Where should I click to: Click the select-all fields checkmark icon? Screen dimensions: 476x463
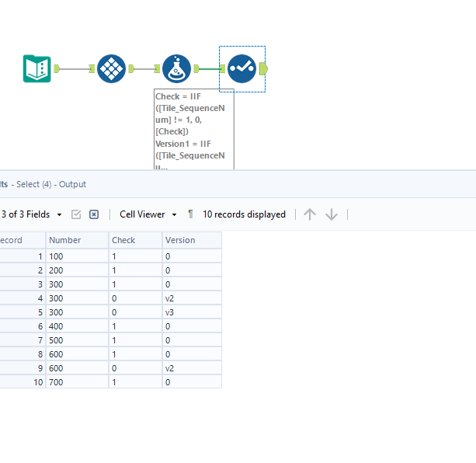76,214
